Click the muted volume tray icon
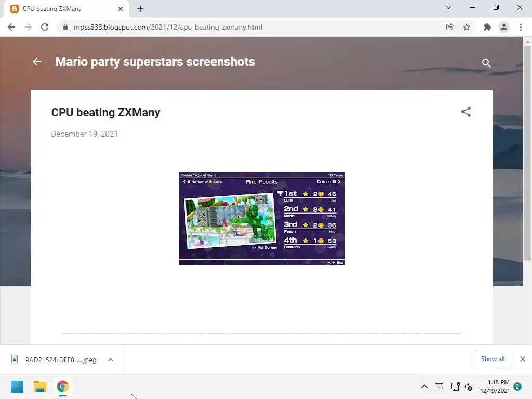Viewport: 532px width, 399px height. [x=469, y=387]
